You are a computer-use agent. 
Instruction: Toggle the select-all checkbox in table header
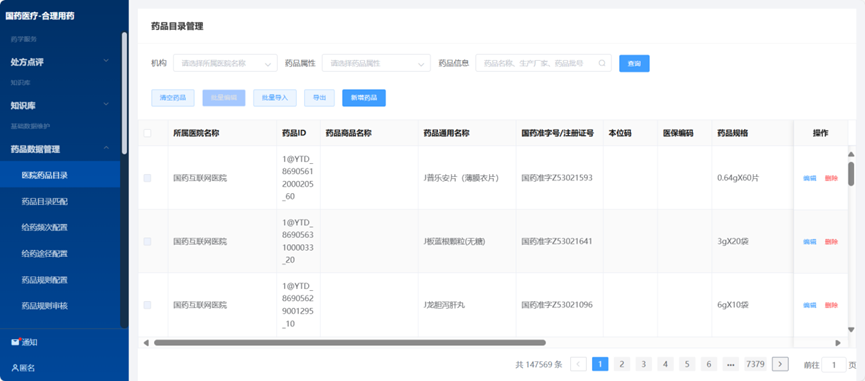(x=147, y=133)
